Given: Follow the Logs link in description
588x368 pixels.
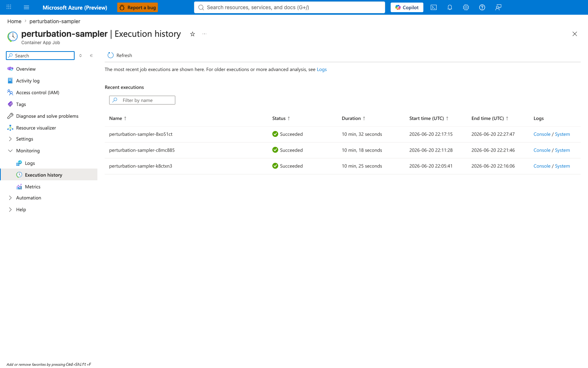Looking at the screenshot, I should [322, 69].
